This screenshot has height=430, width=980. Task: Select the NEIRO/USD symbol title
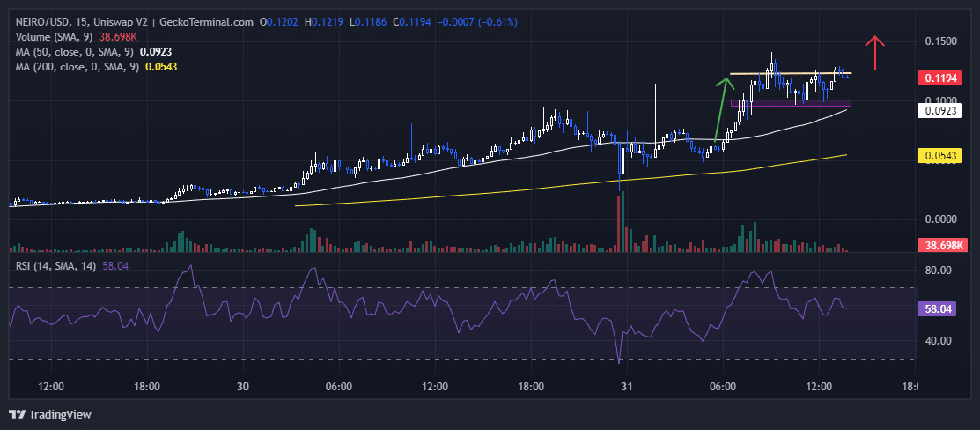[42, 22]
